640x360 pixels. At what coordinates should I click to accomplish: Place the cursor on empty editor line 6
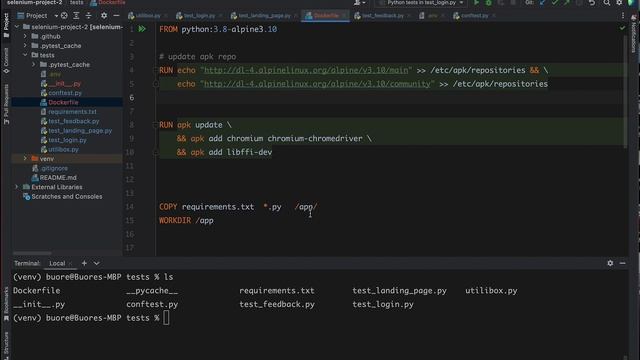coord(392,98)
